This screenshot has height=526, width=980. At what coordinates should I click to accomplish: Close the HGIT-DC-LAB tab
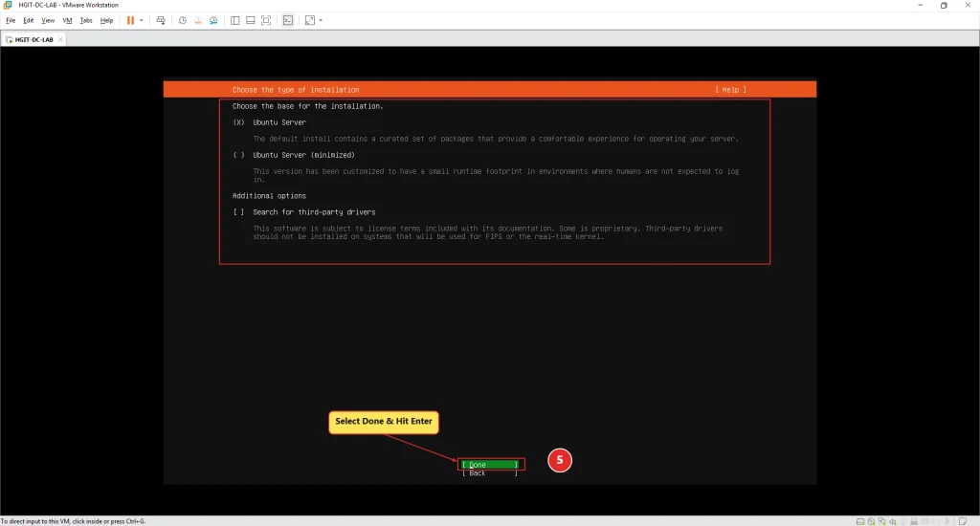60,39
